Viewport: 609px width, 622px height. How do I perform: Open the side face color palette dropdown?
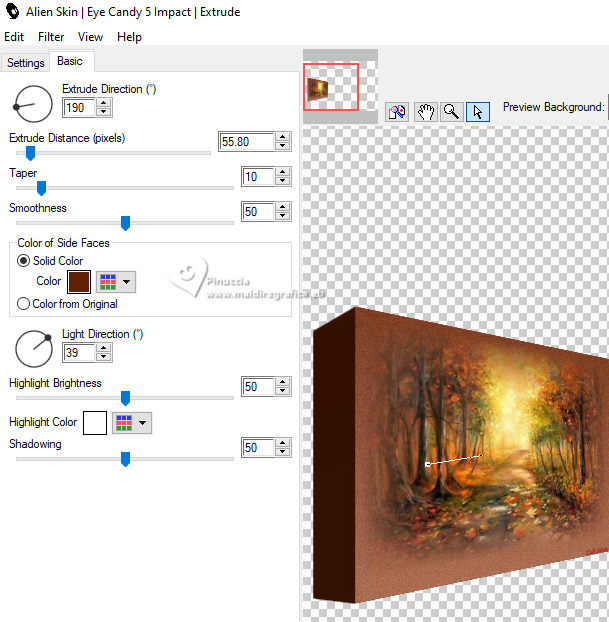[116, 282]
